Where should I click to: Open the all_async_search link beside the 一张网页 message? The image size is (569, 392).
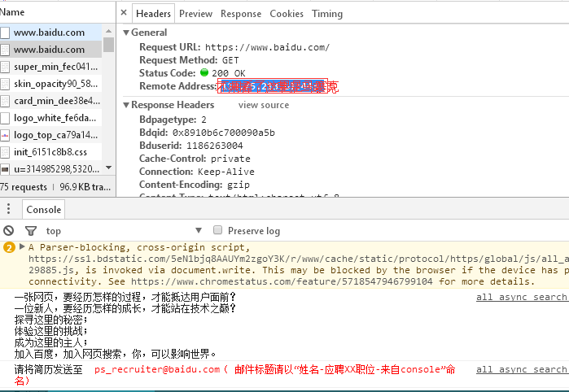(x=523, y=297)
